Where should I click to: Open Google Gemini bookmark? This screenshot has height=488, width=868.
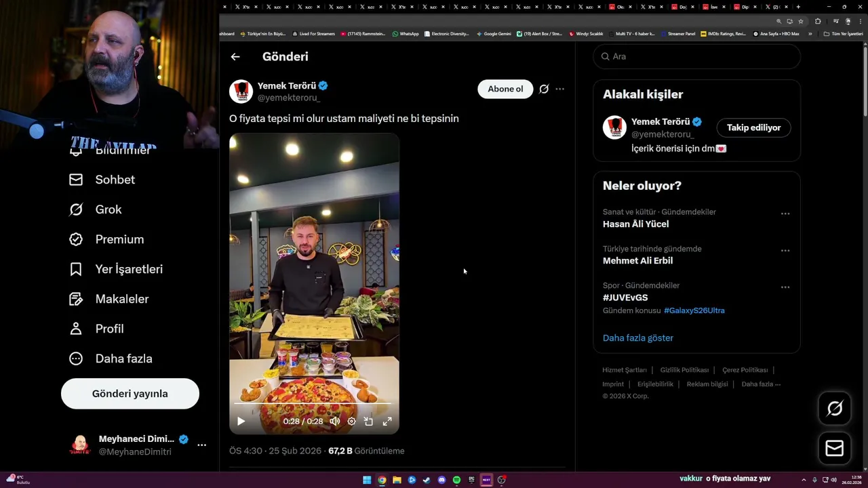pos(494,34)
